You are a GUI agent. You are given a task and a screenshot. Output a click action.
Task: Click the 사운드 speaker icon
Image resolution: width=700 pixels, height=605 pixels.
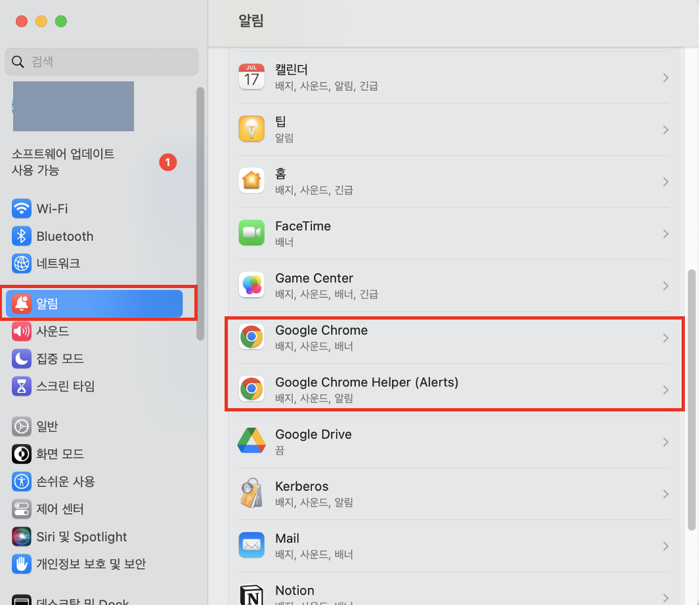point(22,331)
